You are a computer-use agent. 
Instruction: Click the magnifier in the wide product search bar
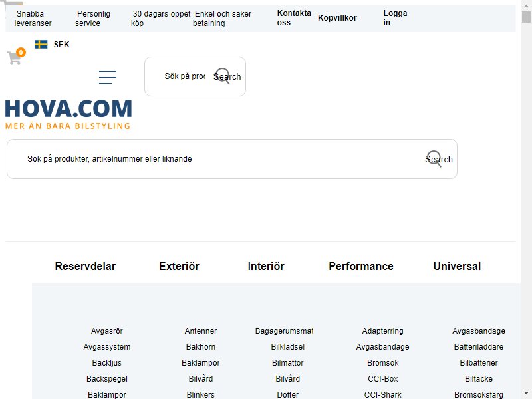tap(434, 159)
